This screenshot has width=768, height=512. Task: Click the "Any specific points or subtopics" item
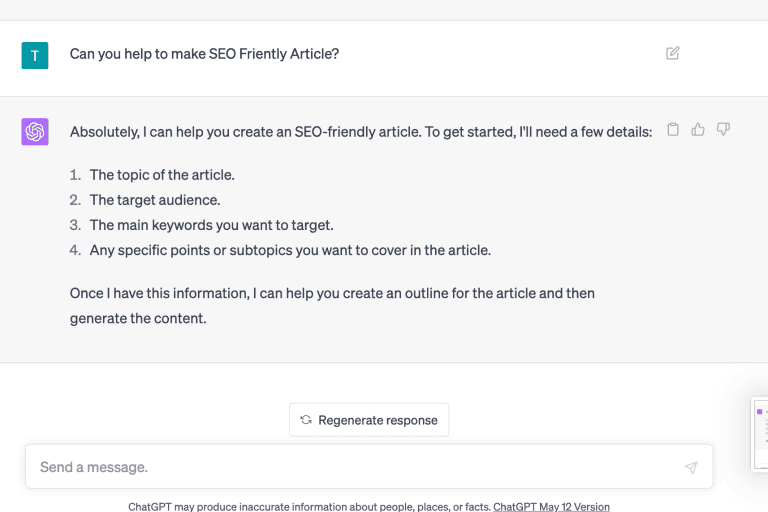coord(290,250)
